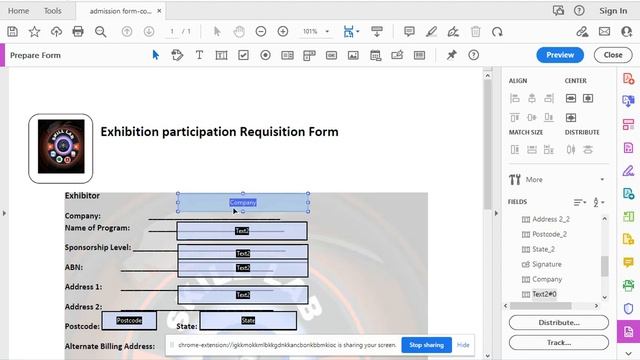
Task: Select State_2 in fields list
Action: click(543, 249)
